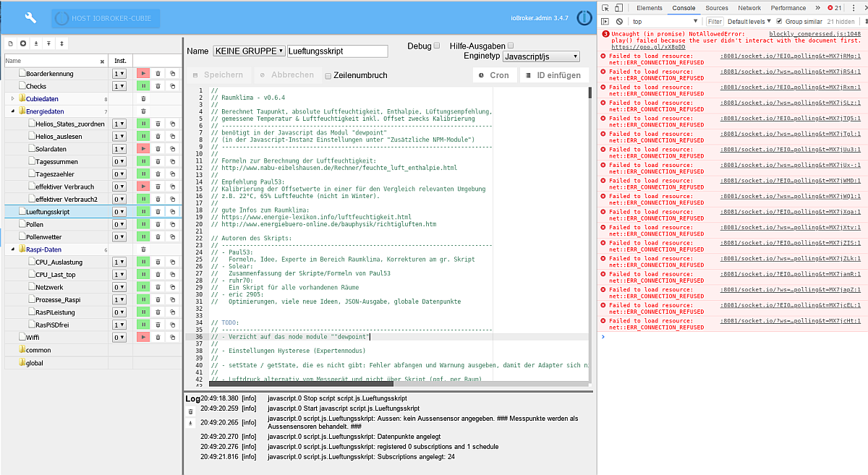This screenshot has height=475, width=868.
Task: Open the Cron schedule editor
Action: pyautogui.click(x=495, y=74)
